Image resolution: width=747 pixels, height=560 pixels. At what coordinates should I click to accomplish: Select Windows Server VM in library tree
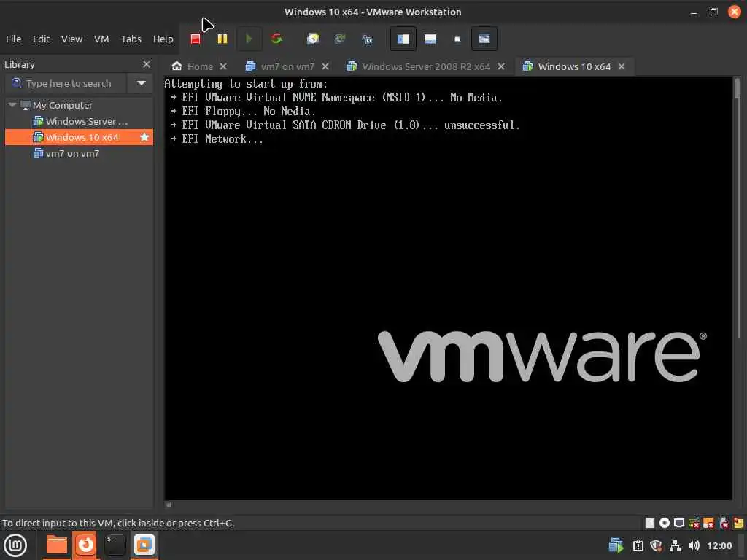pos(86,122)
